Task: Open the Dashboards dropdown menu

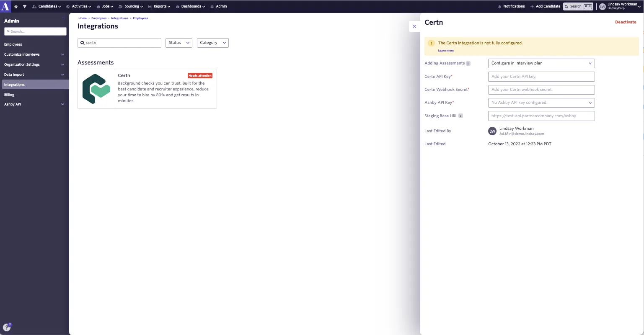Action: [190, 7]
